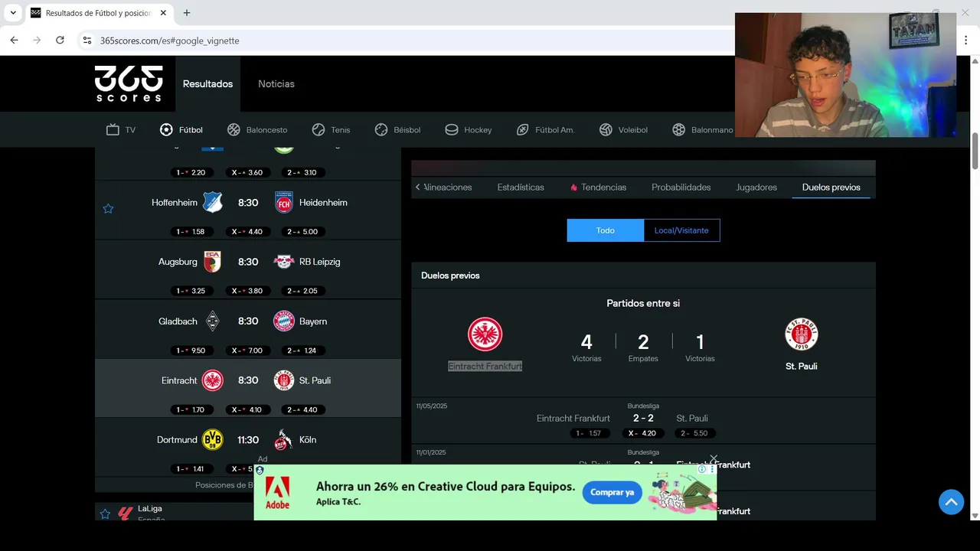
Task: Select the Local/Visitante filter toggle
Action: coord(681,230)
